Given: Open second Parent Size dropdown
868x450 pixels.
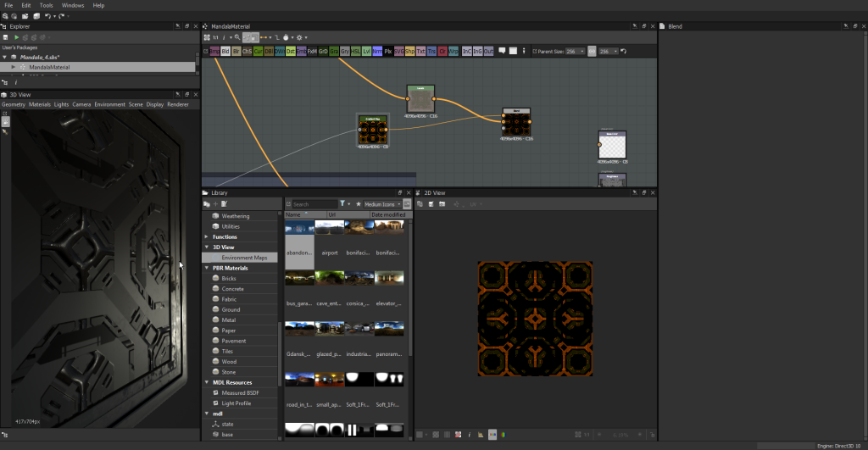Looking at the screenshot, I should click(x=608, y=52).
